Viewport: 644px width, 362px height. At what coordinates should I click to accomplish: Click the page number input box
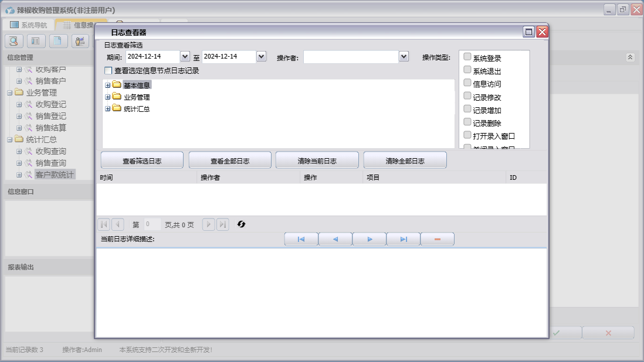[152, 224]
